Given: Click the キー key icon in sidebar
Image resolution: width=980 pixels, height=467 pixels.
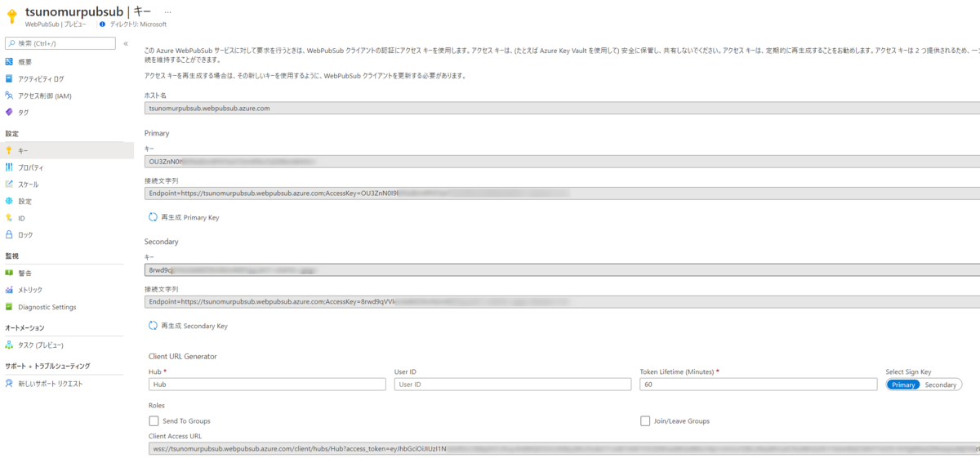Looking at the screenshot, I should tap(9, 151).
